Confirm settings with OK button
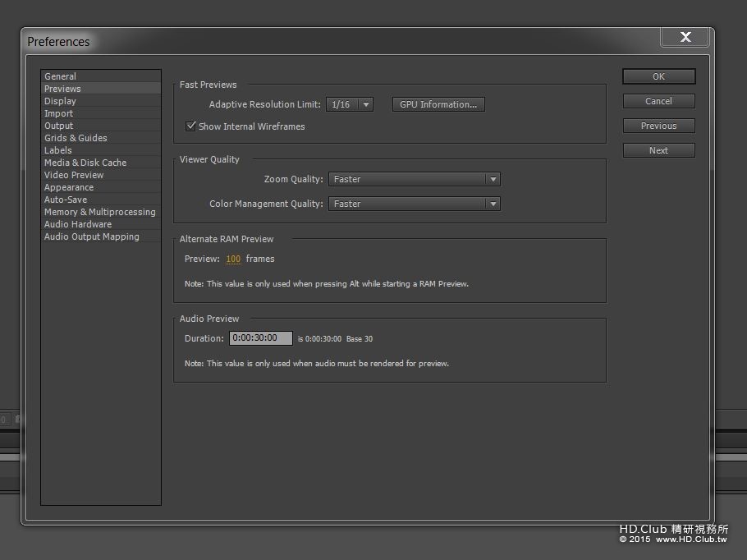Image resolution: width=747 pixels, height=560 pixels. tap(659, 76)
